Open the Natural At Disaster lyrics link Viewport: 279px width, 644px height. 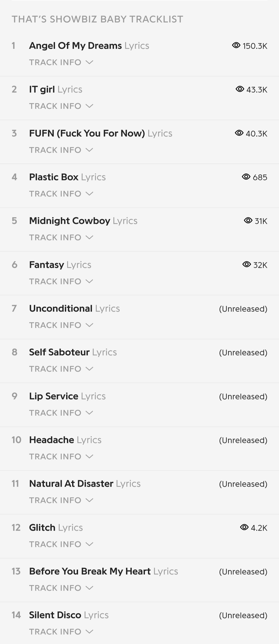(85, 484)
